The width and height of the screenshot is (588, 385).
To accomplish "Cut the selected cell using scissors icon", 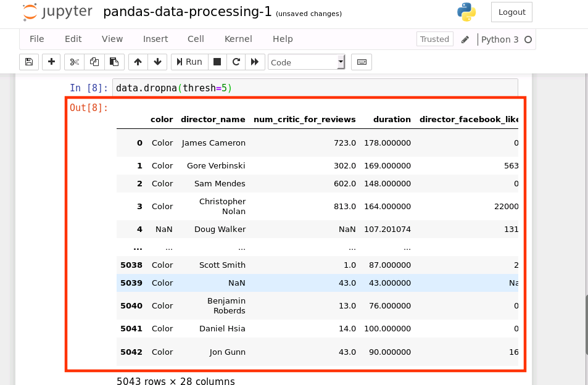I will point(73,62).
